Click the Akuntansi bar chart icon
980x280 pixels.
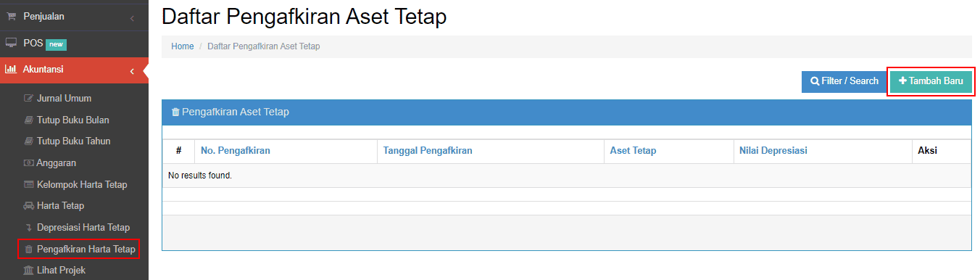pos(11,70)
